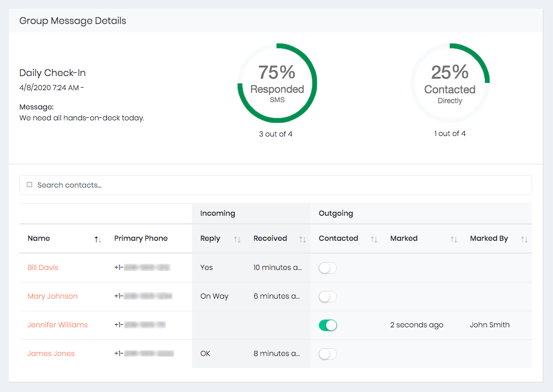Viewport: 553px width, 392px height.
Task: Mark James Jones as contacted
Action: click(328, 354)
